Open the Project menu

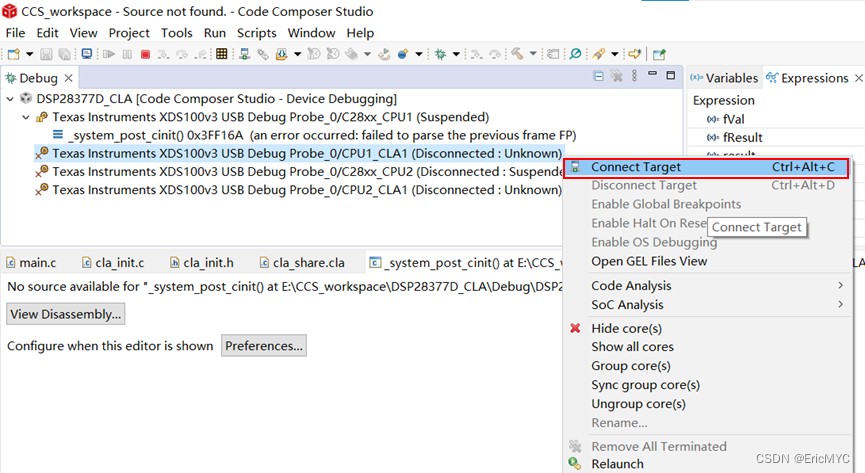click(129, 33)
